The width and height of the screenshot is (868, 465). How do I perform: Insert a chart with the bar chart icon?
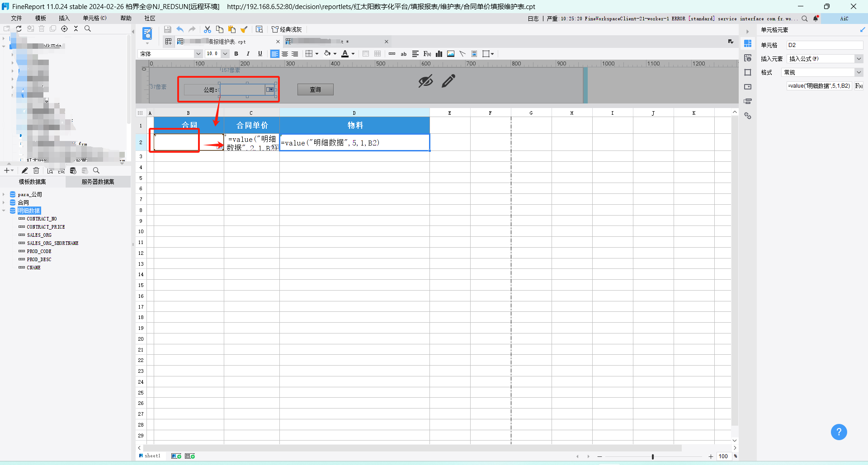439,54
